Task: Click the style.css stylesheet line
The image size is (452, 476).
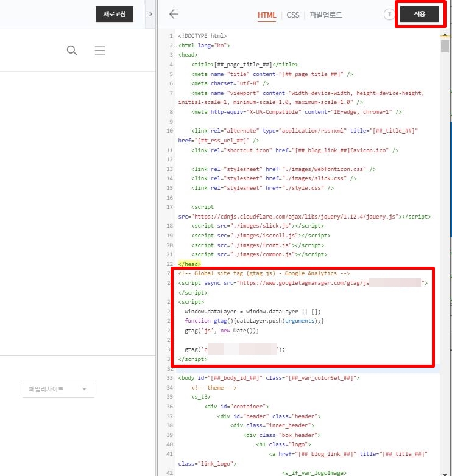Action: (263, 188)
